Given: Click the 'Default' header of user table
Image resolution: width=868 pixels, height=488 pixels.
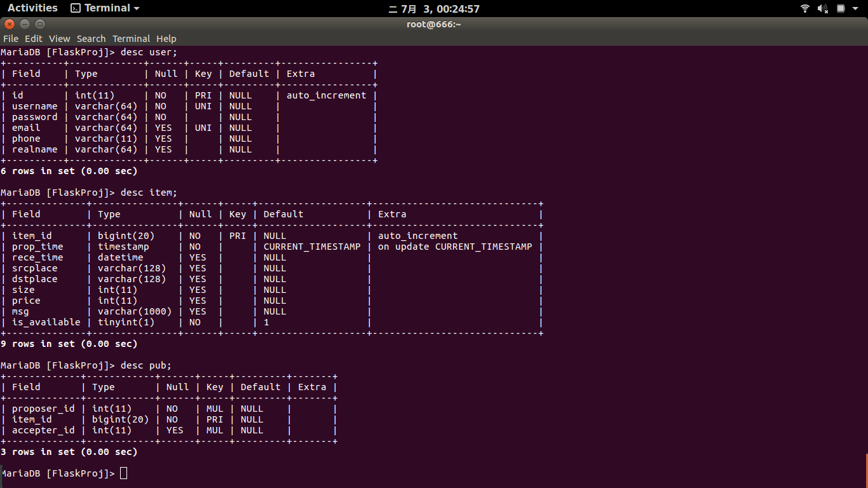Looking at the screenshot, I should pyautogui.click(x=249, y=74).
